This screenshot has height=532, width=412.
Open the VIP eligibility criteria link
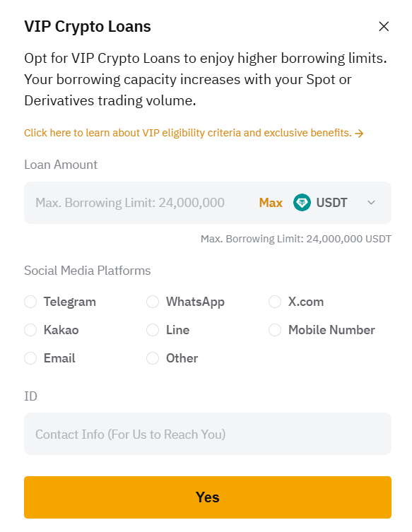click(x=188, y=133)
